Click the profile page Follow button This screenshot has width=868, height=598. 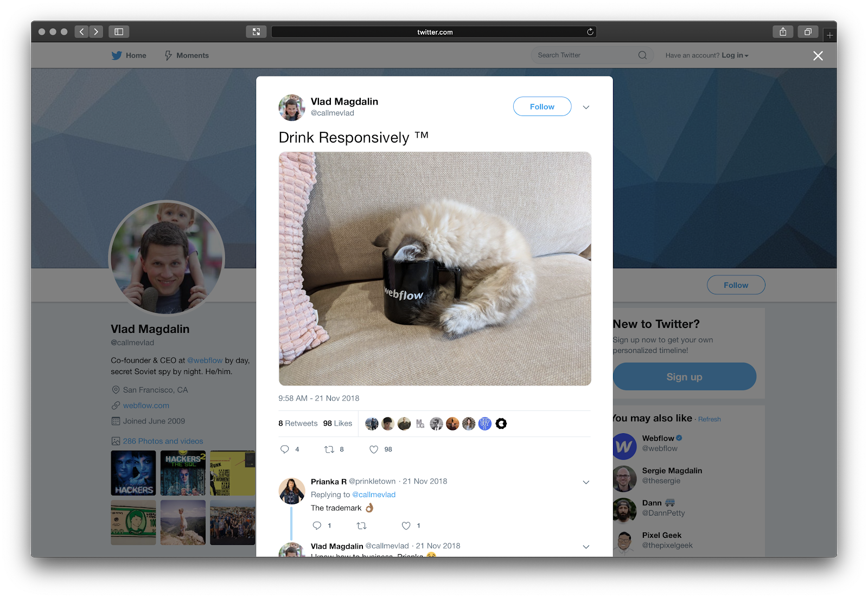coord(736,285)
